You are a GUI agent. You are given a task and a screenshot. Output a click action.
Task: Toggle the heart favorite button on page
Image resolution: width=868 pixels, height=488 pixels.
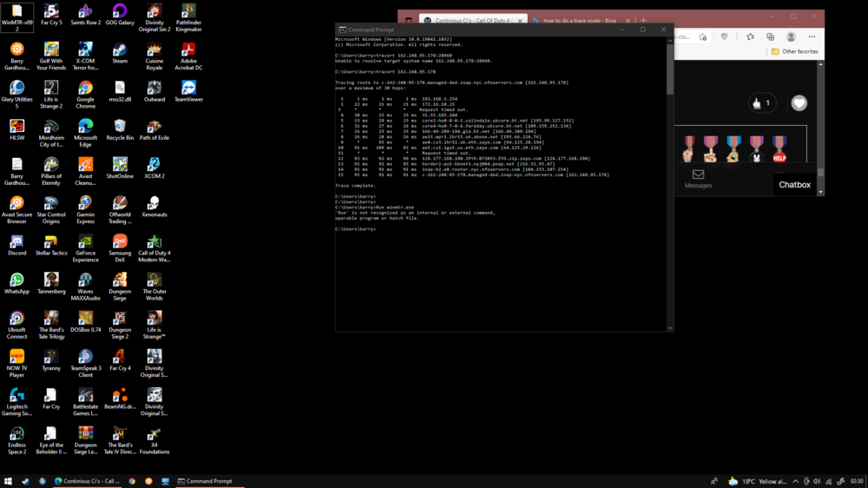799,103
